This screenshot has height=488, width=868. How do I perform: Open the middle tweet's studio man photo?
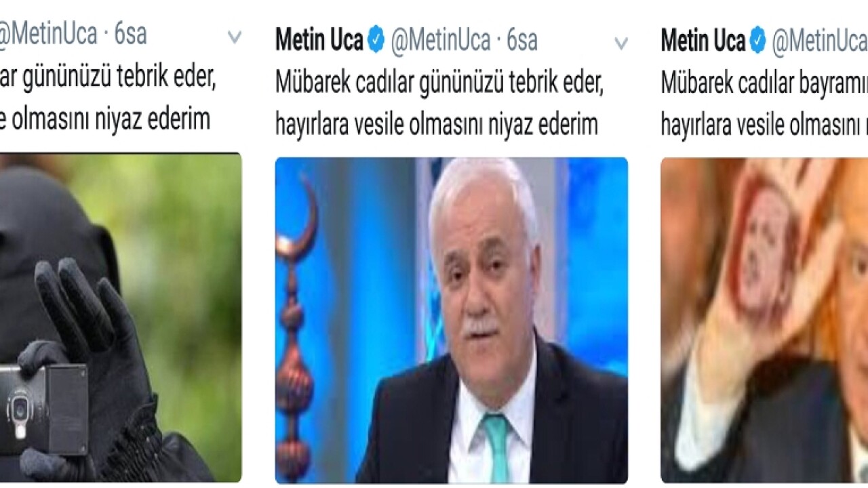click(x=451, y=320)
